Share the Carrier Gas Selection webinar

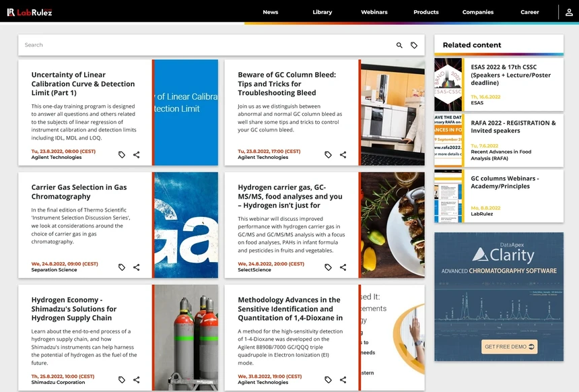pyautogui.click(x=136, y=267)
